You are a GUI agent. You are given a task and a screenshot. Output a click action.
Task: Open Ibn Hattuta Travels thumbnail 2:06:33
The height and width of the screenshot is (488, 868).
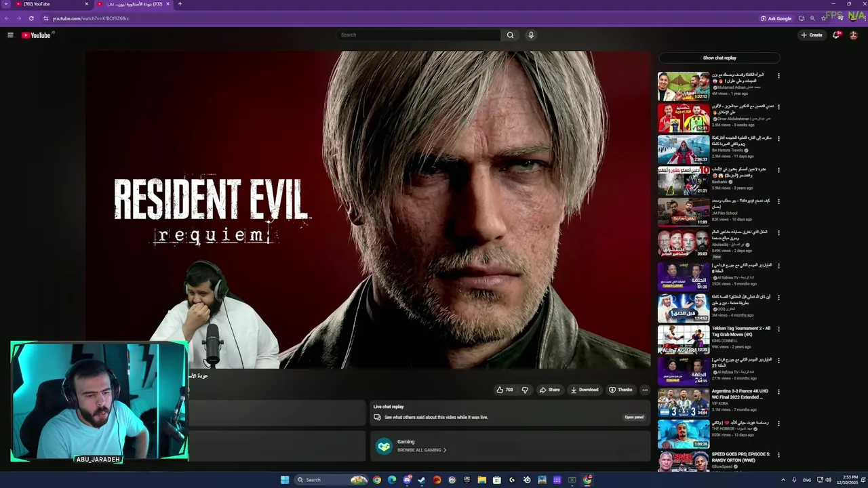pyautogui.click(x=684, y=150)
